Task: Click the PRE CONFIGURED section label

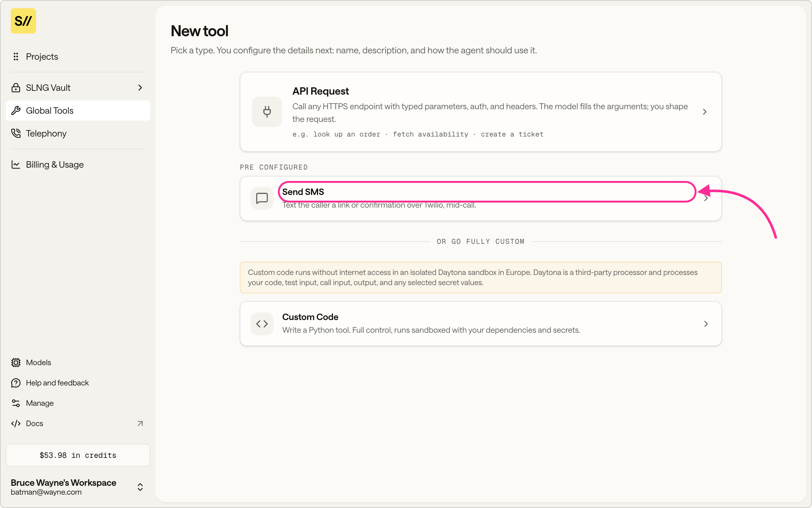Action: tap(274, 167)
